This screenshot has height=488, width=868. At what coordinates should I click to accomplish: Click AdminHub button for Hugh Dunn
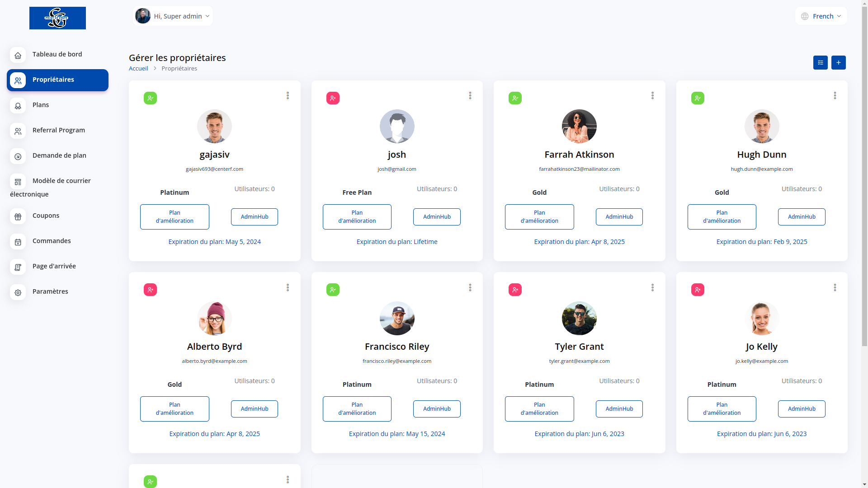802,217
